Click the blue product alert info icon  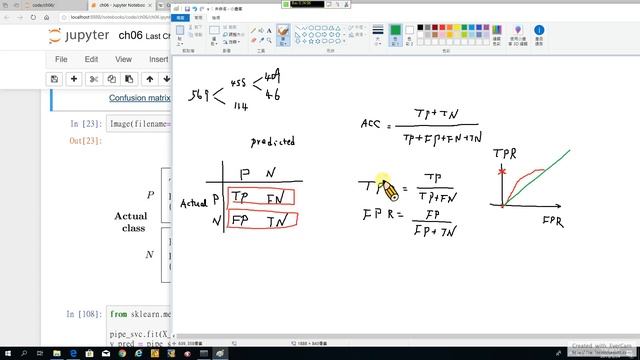click(539, 35)
